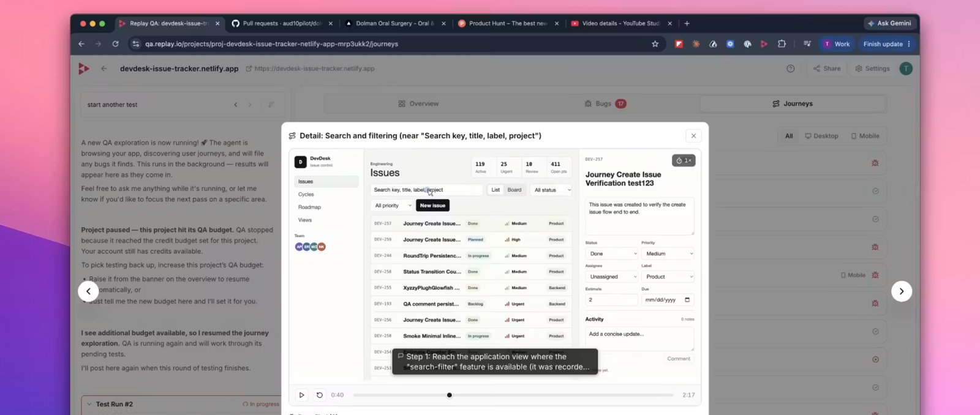Click the Ask Gemini button
This screenshot has width=980, height=415.
coord(889,23)
